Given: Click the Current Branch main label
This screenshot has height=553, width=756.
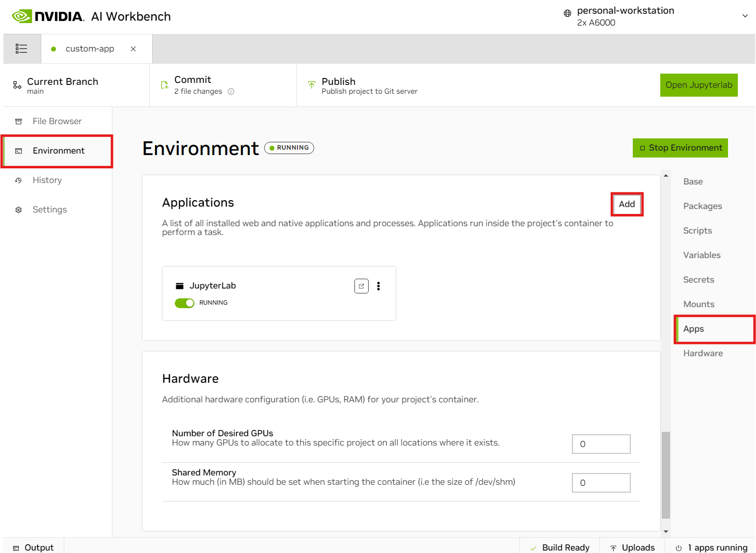Looking at the screenshot, I should point(35,91).
